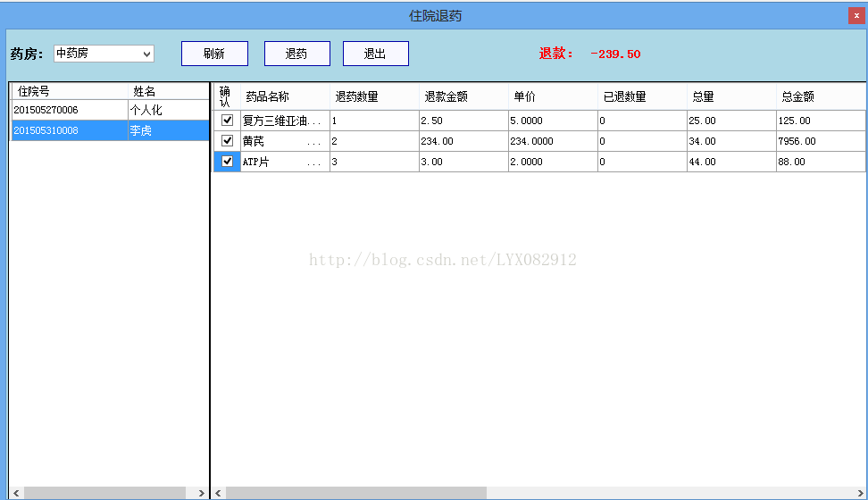Click total quantity 25.00 cell
Screen dimensions: 868x500
[x=731, y=121]
